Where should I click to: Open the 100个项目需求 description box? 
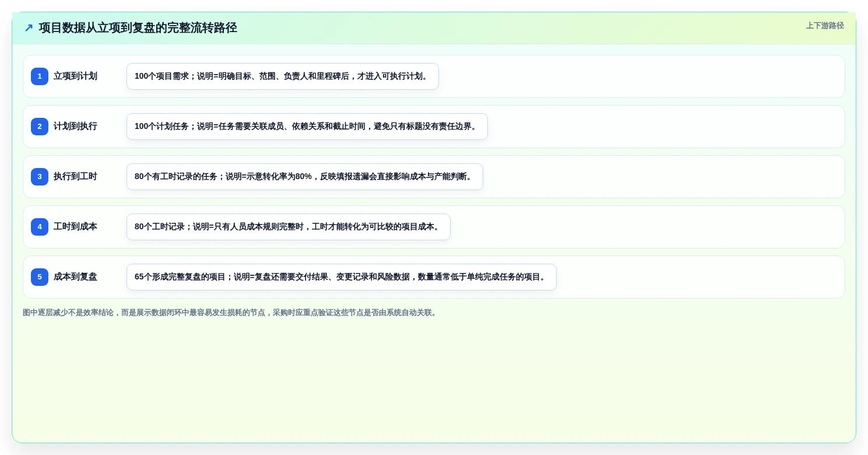pos(283,76)
